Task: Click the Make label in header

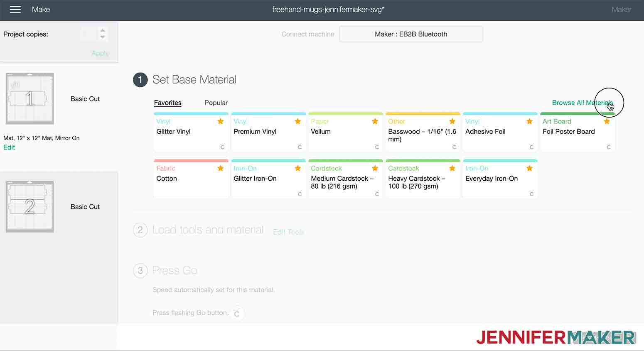Action: [41, 10]
